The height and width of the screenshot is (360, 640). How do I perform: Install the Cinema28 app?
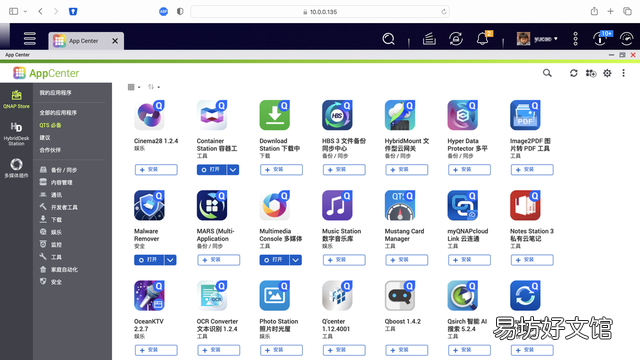(156, 170)
